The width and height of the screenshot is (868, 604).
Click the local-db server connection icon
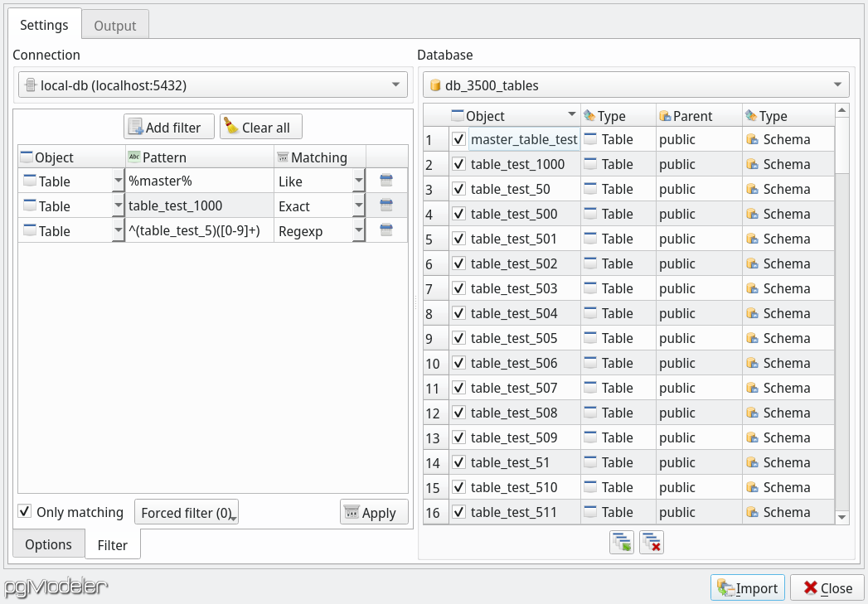click(32, 85)
